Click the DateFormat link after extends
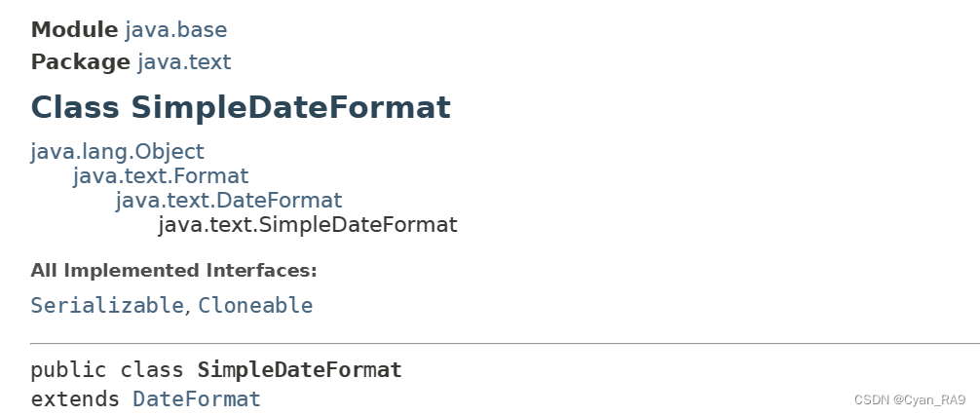The width and height of the screenshot is (980, 416). [196, 399]
